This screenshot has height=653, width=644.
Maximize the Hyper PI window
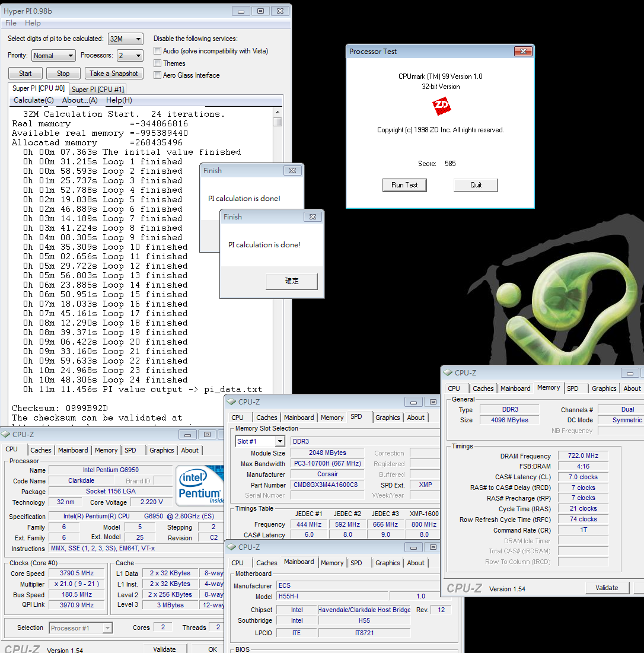click(x=260, y=11)
